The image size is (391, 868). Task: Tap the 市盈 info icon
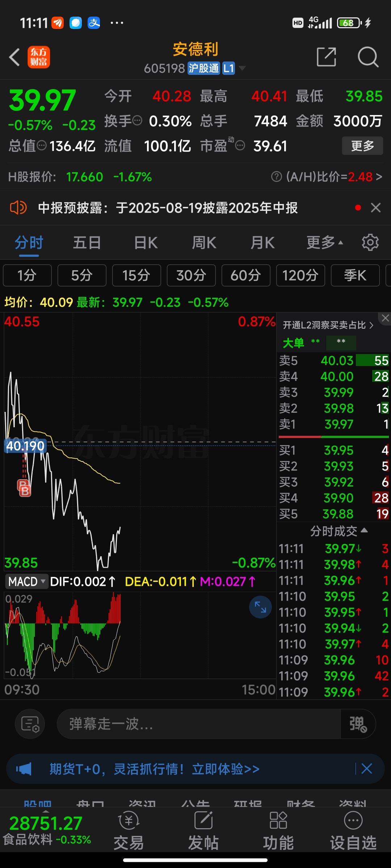[240, 146]
